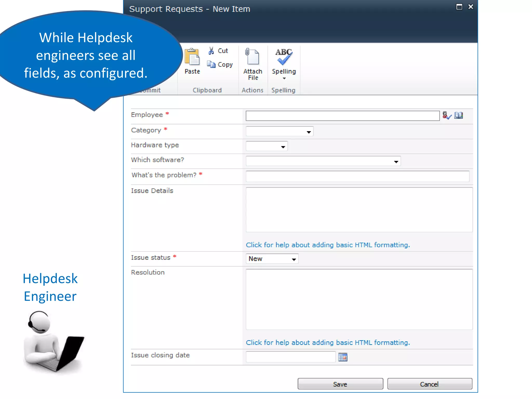Expand the Which software dropdown
532x399 pixels.
click(323, 161)
